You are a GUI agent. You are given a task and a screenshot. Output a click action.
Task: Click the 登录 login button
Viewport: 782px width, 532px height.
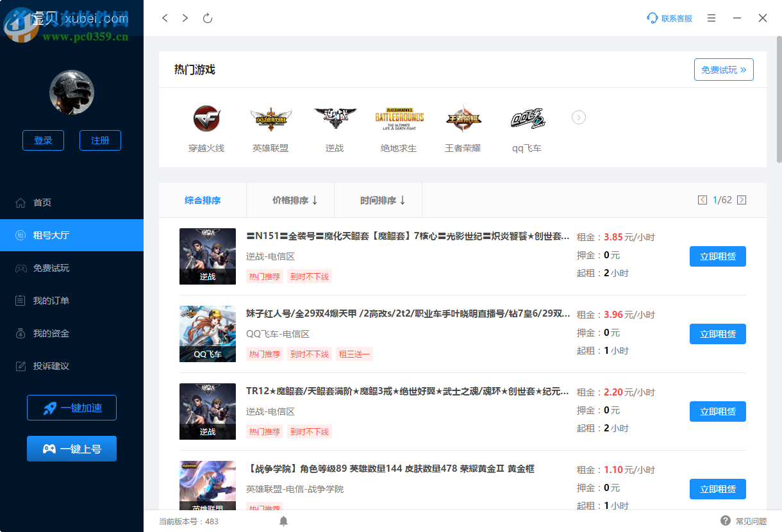[x=43, y=140]
